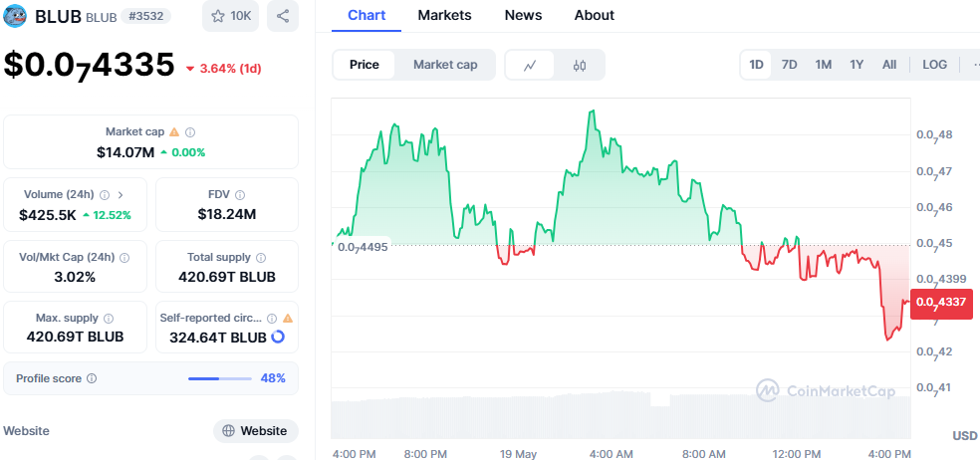Toggle LOG scale on chart

934,65
